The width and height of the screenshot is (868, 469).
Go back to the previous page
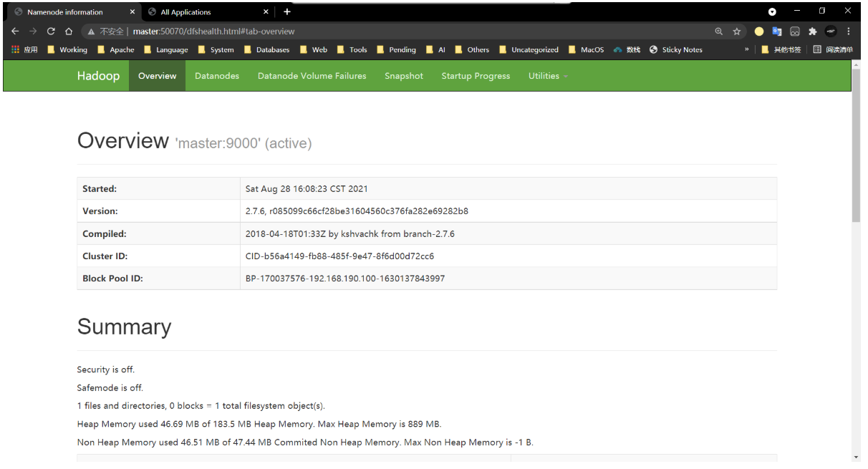(x=15, y=32)
